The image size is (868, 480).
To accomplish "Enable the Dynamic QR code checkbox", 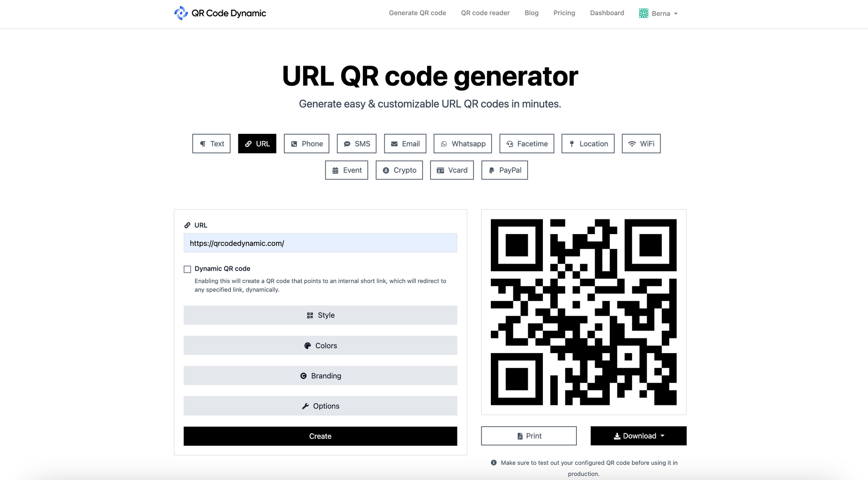I will coord(187,268).
